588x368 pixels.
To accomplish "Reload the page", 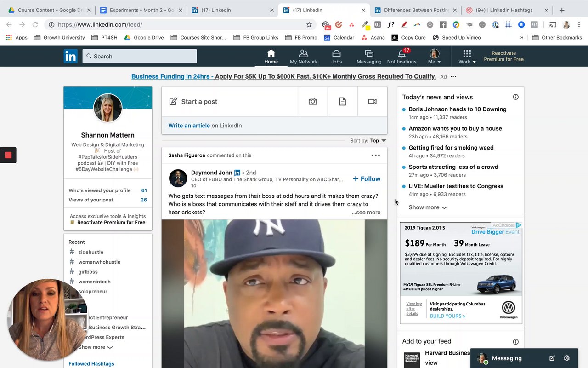I will (35, 25).
